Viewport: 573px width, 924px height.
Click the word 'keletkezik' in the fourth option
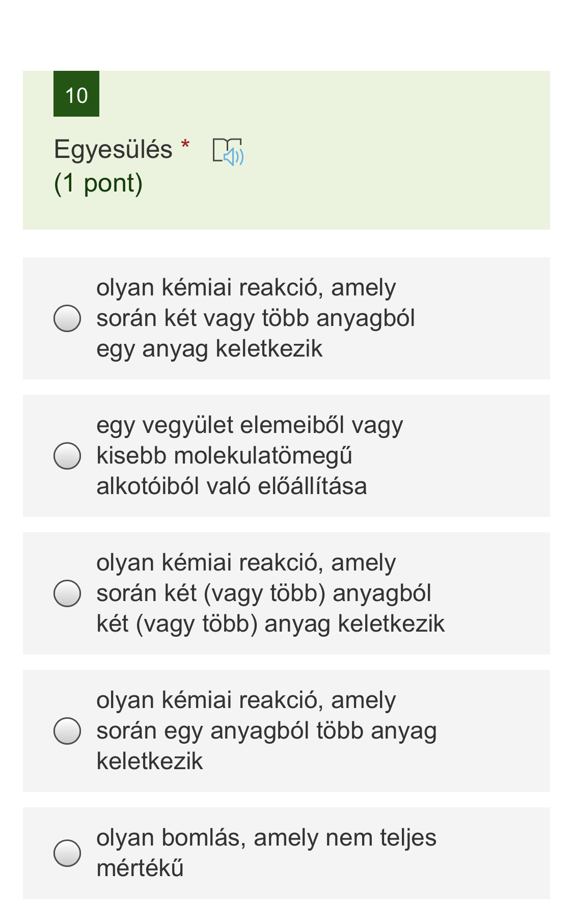tap(150, 762)
